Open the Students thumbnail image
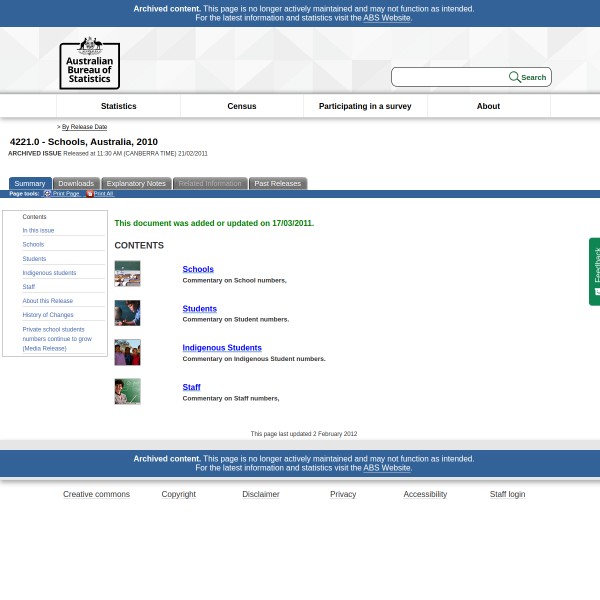 pyautogui.click(x=127, y=313)
